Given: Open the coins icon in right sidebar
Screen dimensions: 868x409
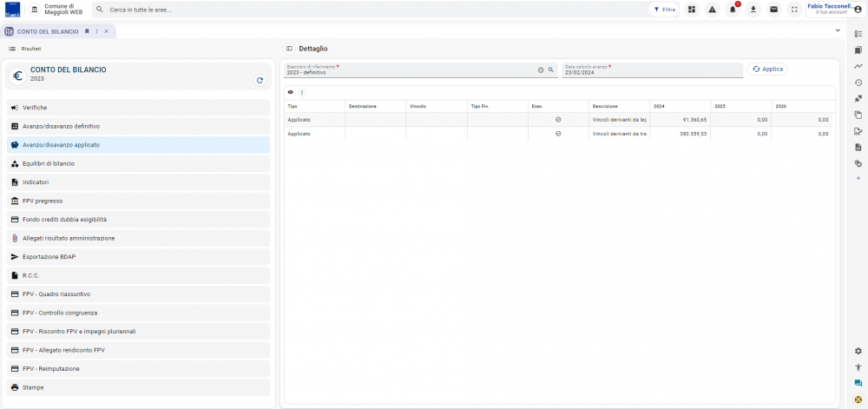Looking at the screenshot, I should tap(858, 163).
